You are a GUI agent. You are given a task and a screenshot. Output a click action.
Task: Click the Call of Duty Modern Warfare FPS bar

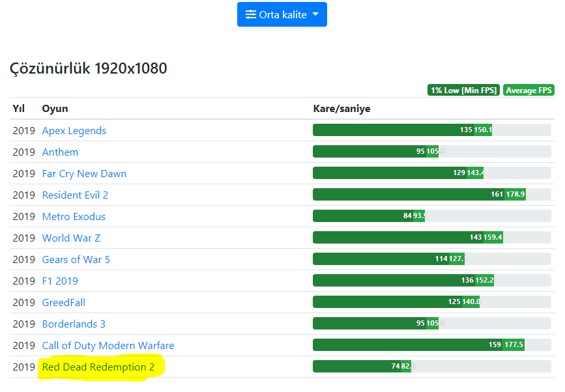(431, 345)
